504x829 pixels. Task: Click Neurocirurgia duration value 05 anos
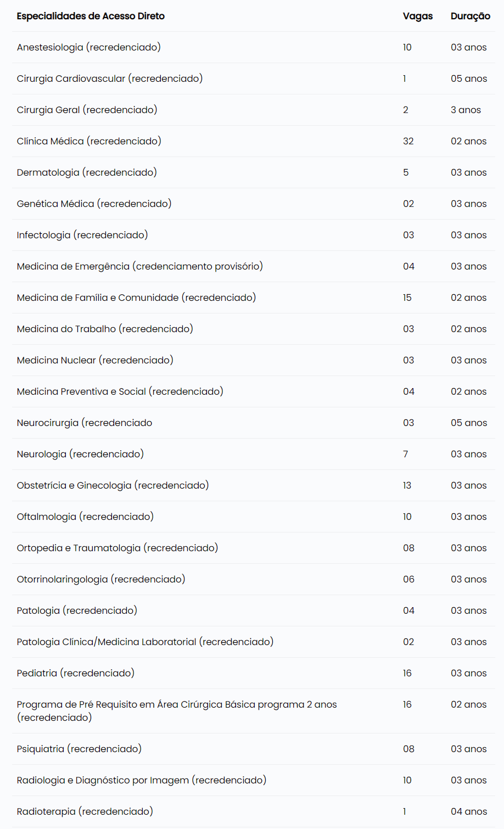point(469,423)
